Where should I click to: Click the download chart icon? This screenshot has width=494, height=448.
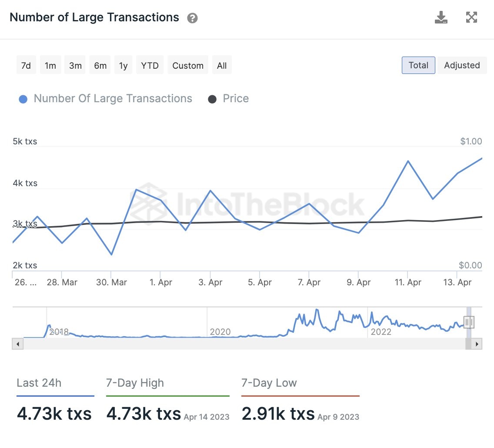pyautogui.click(x=441, y=17)
